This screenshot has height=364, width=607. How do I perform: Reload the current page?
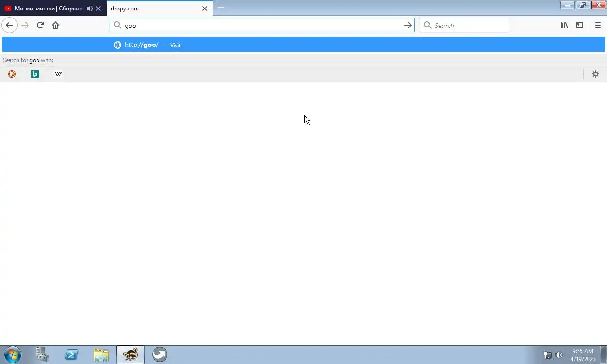[x=40, y=25]
